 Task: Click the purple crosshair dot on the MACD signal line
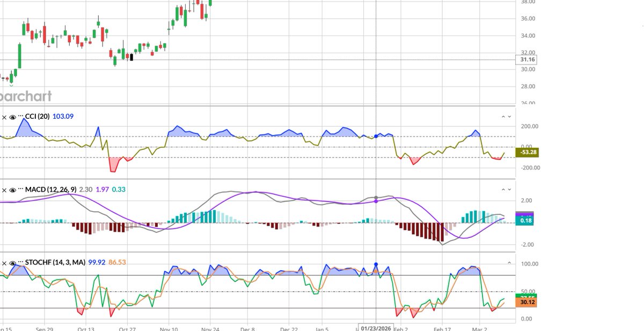click(376, 201)
